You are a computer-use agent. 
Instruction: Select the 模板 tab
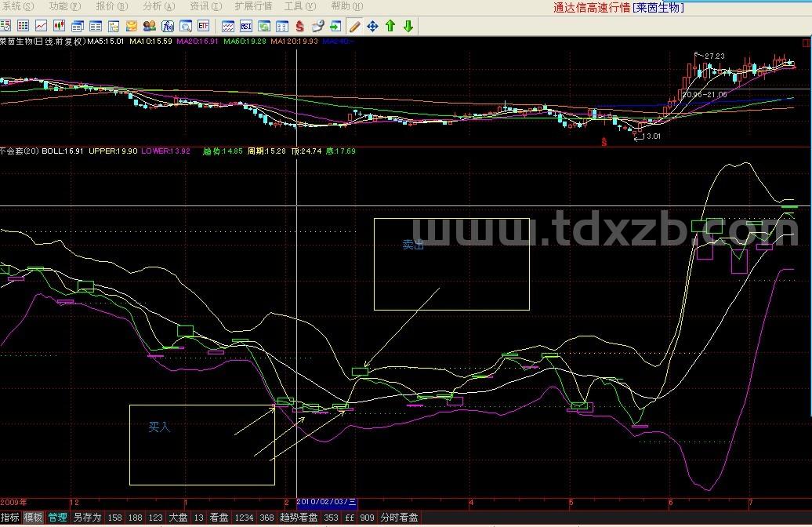pyautogui.click(x=34, y=517)
